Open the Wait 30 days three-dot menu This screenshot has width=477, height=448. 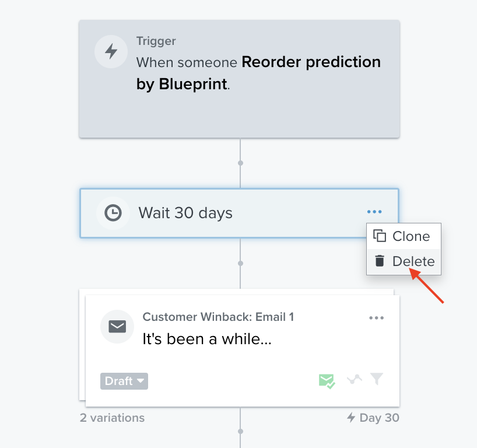click(374, 212)
